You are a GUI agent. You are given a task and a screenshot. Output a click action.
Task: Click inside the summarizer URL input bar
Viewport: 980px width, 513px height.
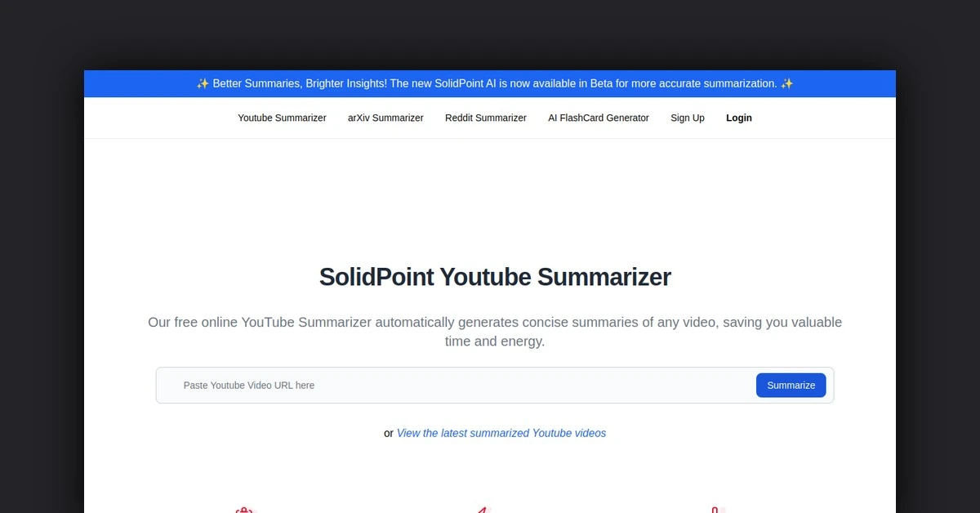coord(408,385)
